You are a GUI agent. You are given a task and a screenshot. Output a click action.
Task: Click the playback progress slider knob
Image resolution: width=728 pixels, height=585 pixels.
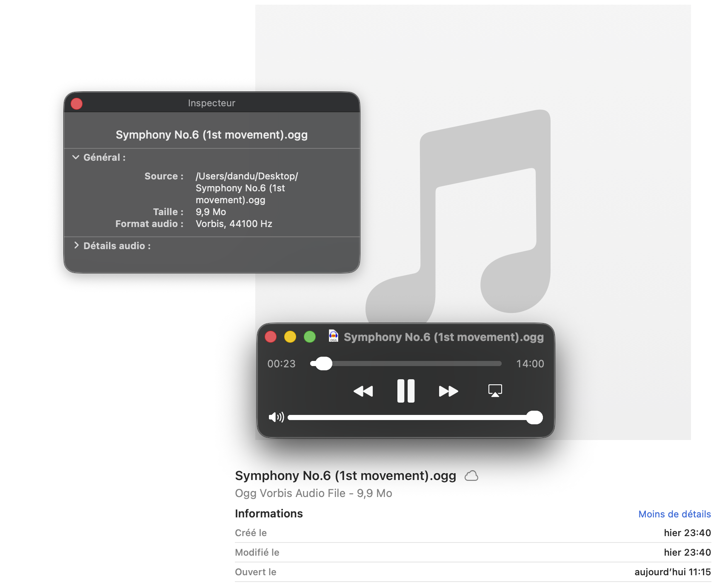click(x=323, y=363)
